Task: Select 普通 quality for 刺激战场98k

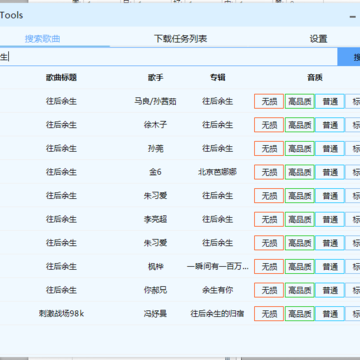Action: pos(330,314)
